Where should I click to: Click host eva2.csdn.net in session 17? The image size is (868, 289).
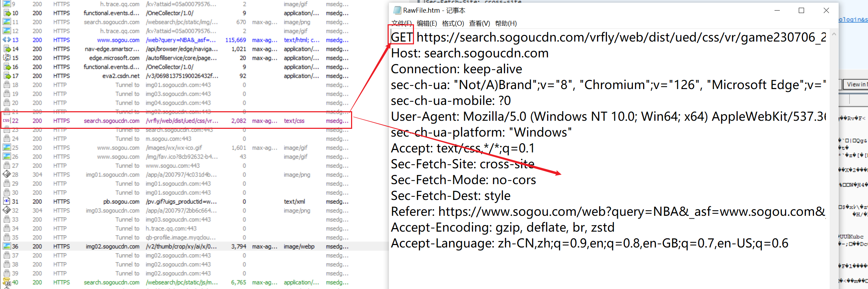click(121, 76)
